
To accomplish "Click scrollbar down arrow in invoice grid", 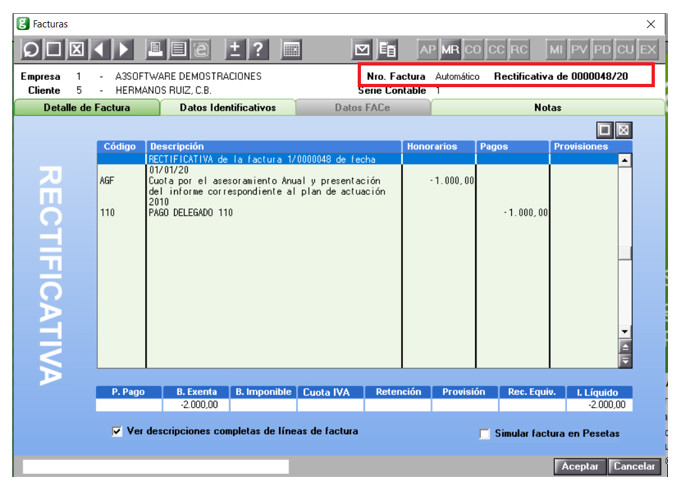I will click(625, 332).
